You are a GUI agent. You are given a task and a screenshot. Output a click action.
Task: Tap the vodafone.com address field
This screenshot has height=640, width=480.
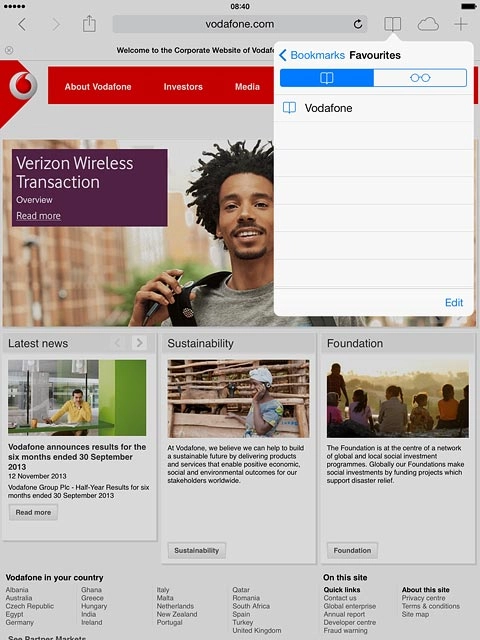coord(240,24)
